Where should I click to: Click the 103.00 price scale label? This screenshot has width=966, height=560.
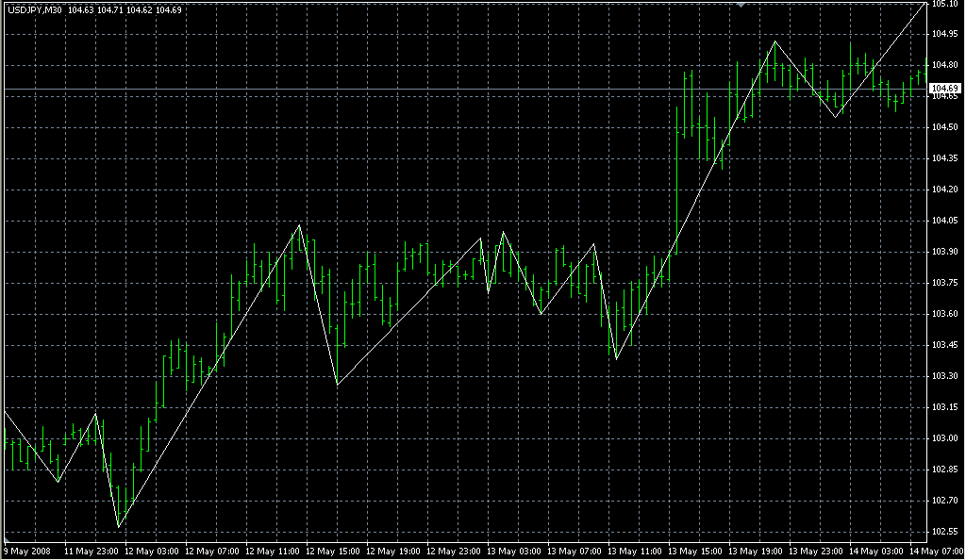[945, 438]
